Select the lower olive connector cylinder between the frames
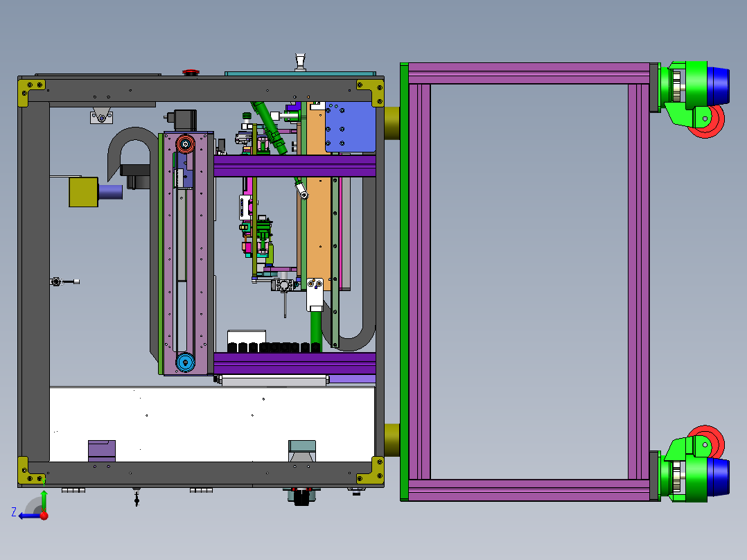747x560 pixels. [x=392, y=439]
